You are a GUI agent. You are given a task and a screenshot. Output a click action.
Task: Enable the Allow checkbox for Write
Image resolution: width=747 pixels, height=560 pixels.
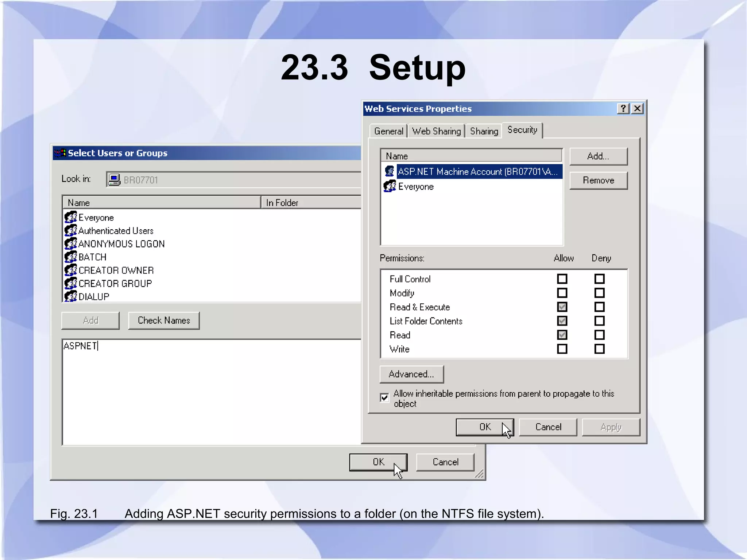coord(562,349)
